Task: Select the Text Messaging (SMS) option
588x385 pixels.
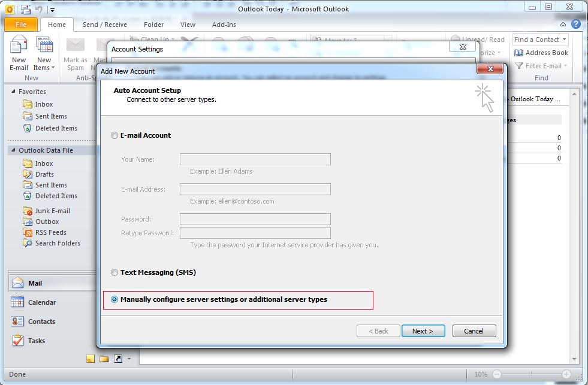Action: tap(114, 273)
